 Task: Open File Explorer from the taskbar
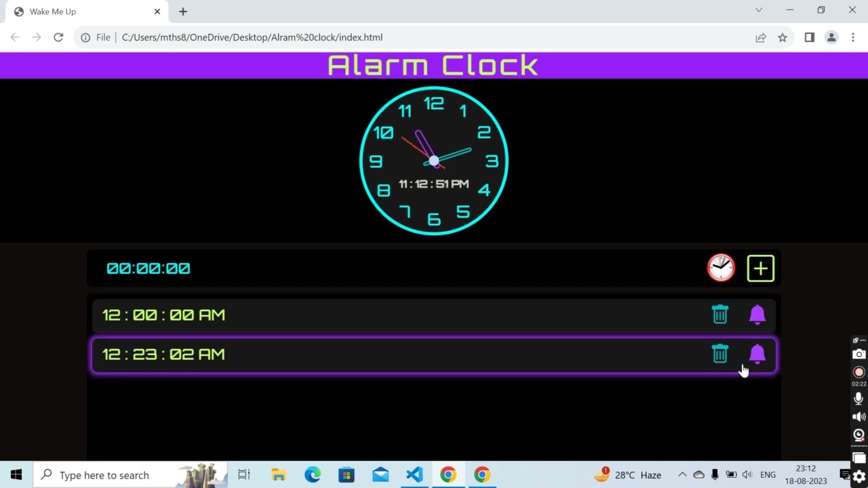pyautogui.click(x=279, y=475)
